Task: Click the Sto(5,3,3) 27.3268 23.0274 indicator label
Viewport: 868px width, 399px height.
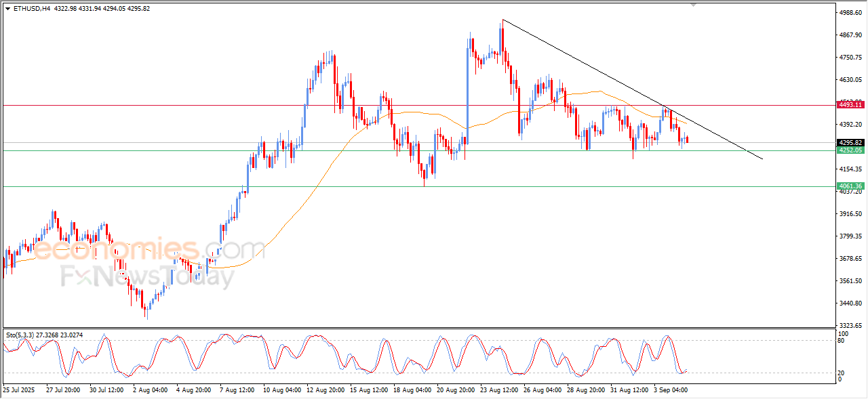Action: click(x=45, y=335)
